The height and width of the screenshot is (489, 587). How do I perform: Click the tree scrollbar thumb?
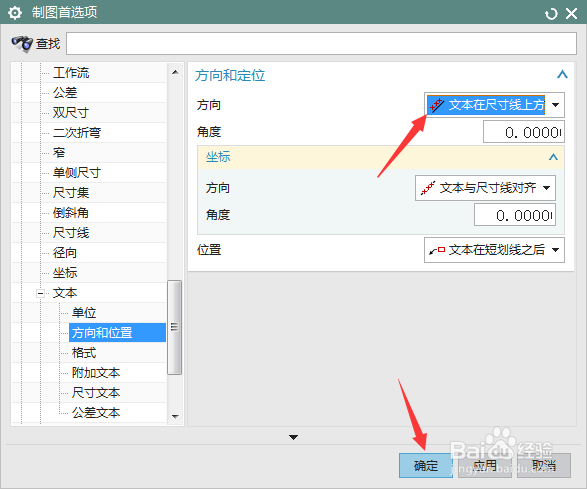[174, 327]
